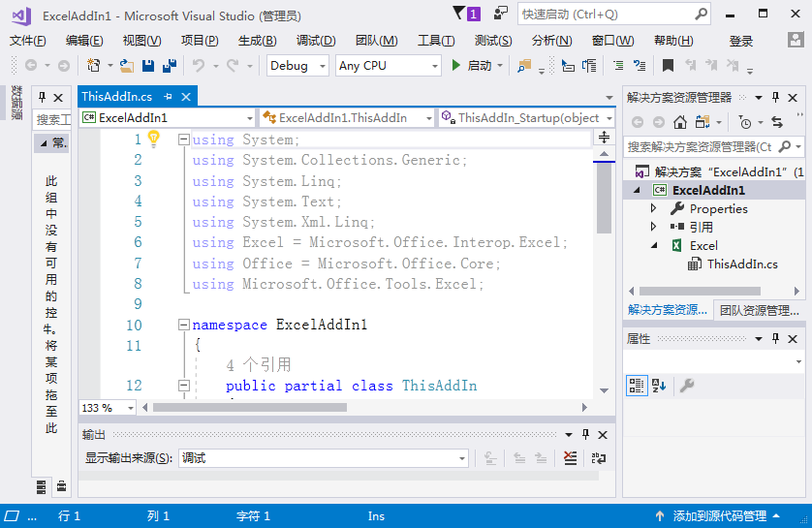Screen dimensions: 812x528
Task: Open the ExcelAddIn1 project navigation dropdown
Action: [168, 118]
